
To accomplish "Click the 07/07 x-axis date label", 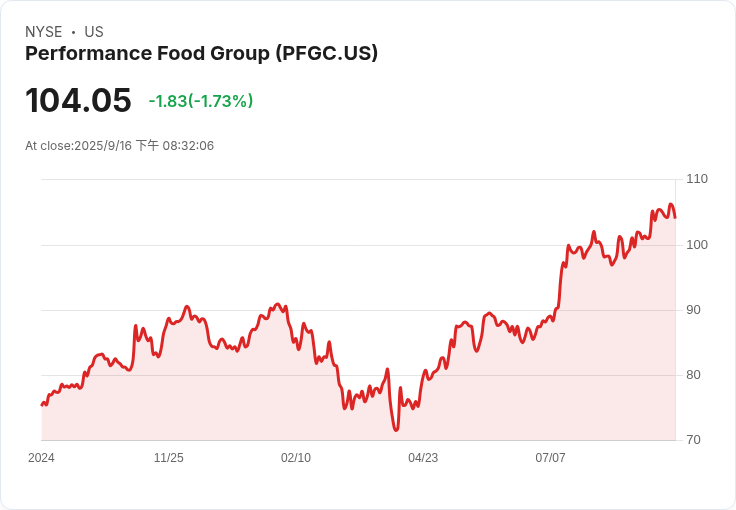I will tap(550, 458).
